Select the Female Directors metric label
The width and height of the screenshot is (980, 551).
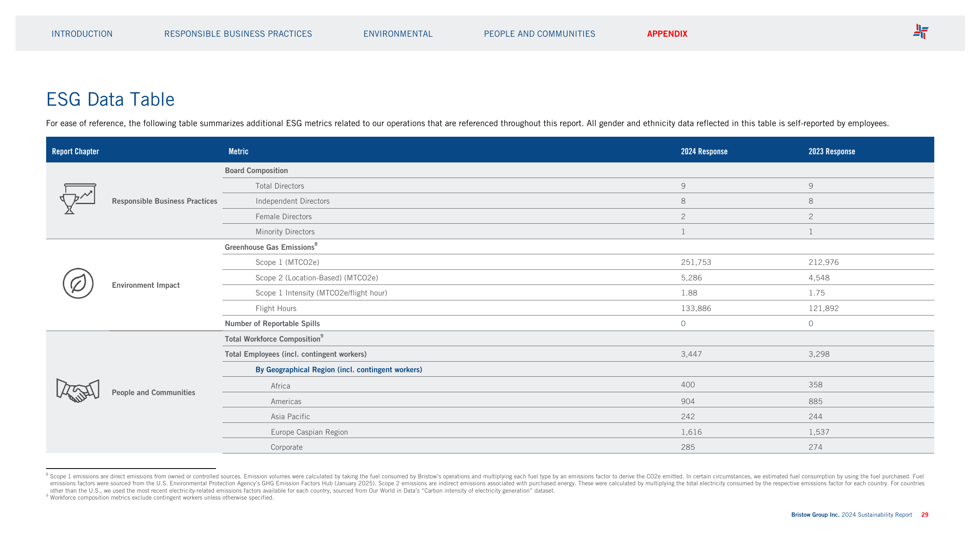[283, 217]
